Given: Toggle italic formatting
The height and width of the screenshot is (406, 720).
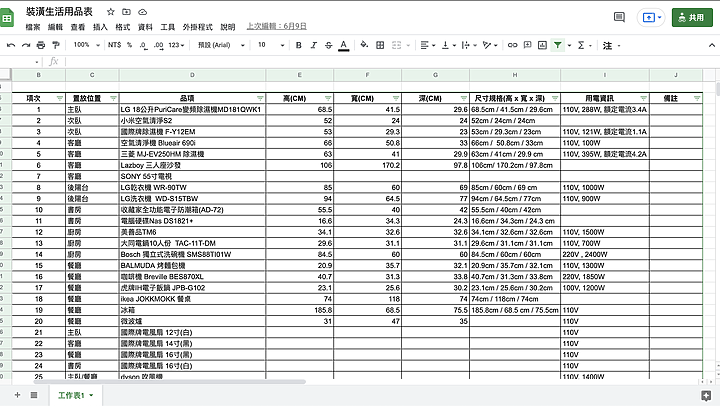Looking at the screenshot, I should (x=314, y=45).
